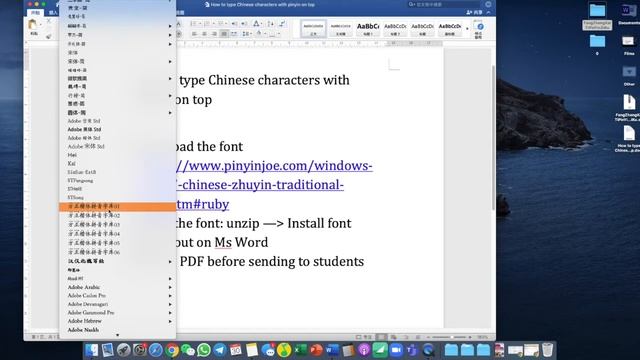Viewport: 640px width, 360px height.
Task: Expand Adobe Devanagari submenu arrow
Action: [x=170, y=304]
